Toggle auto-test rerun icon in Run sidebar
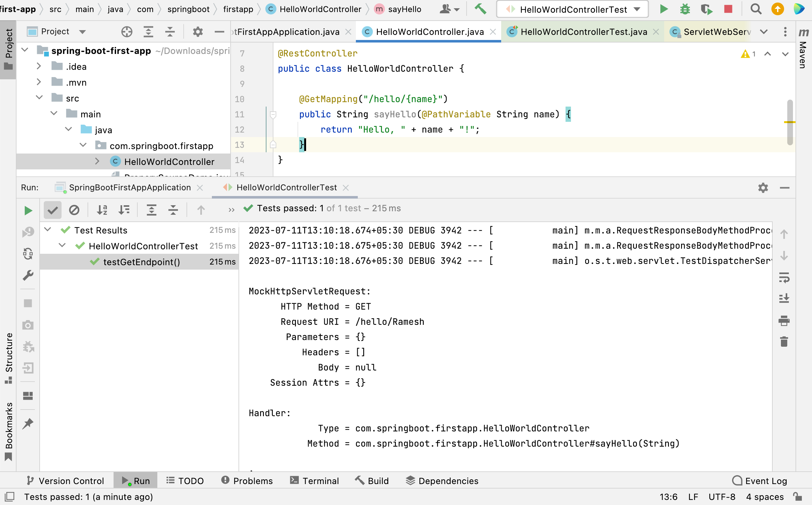The width and height of the screenshot is (812, 505). tap(28, 254)
